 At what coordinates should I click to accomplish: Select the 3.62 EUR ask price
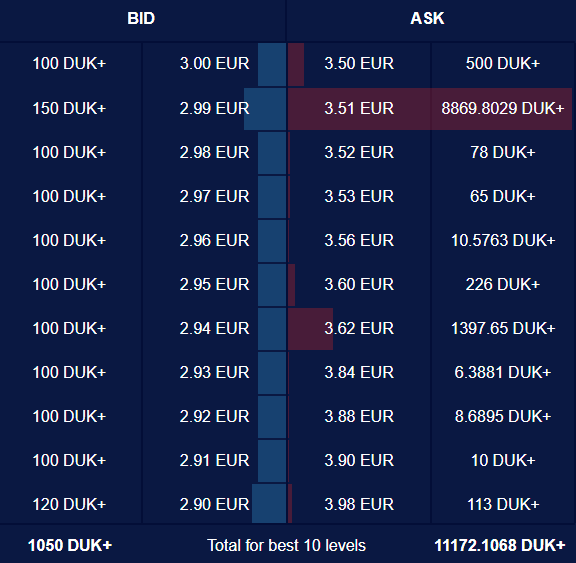359,328
